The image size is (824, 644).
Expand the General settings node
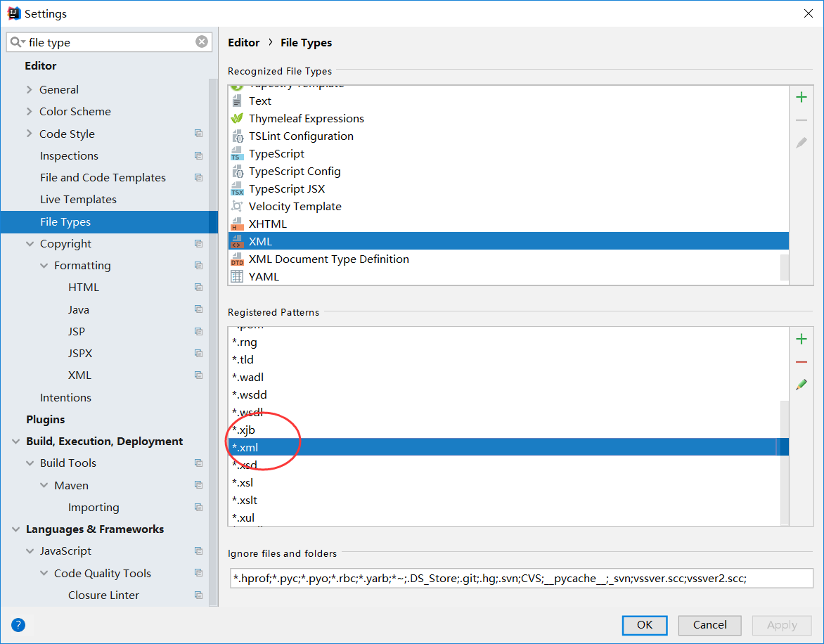[x=30, y=90]
